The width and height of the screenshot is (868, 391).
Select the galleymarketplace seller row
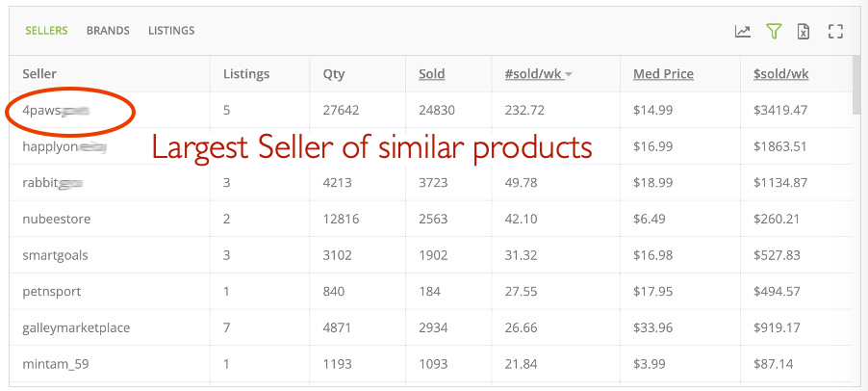[431, 327]
